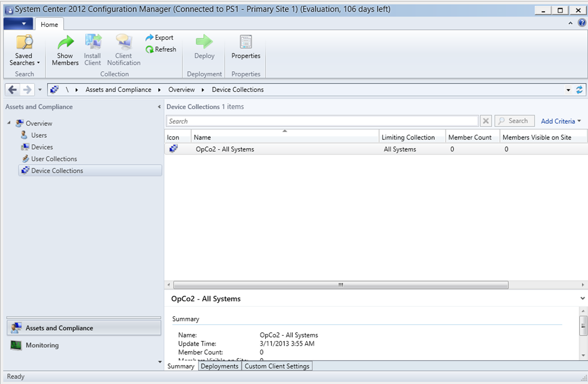Click Overview in the breadcrumb path
The height and width of the screenshot is (384, 588).
[181, 90]
